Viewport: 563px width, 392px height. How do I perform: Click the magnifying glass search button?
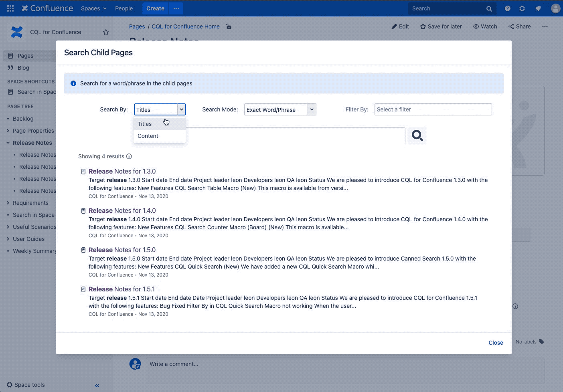[417, 136]
